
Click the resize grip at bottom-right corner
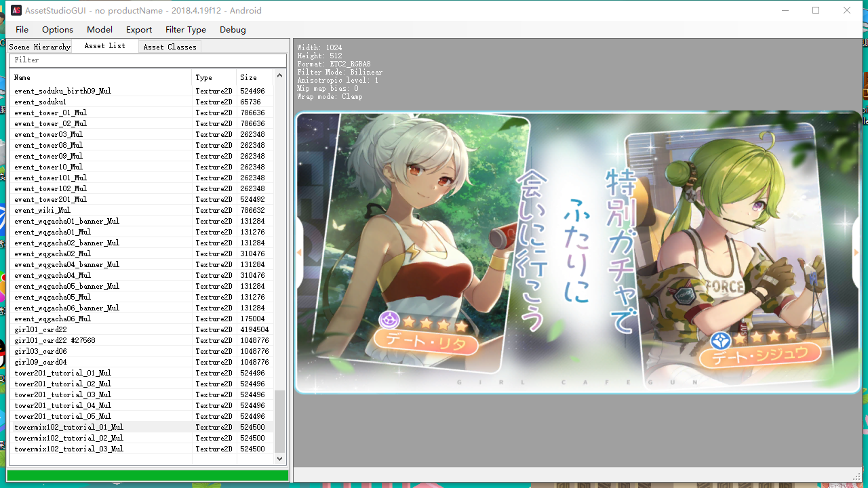click(857, 476)
